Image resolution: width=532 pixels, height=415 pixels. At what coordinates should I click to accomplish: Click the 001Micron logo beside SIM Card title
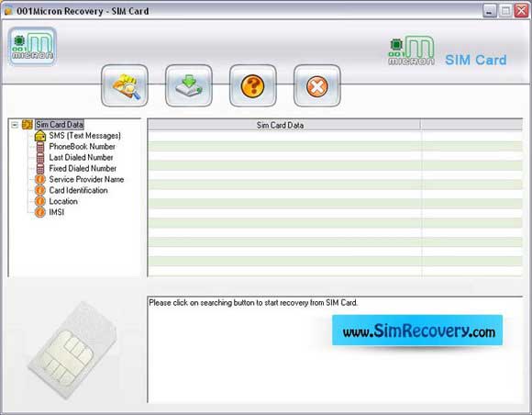coord(411,50)
